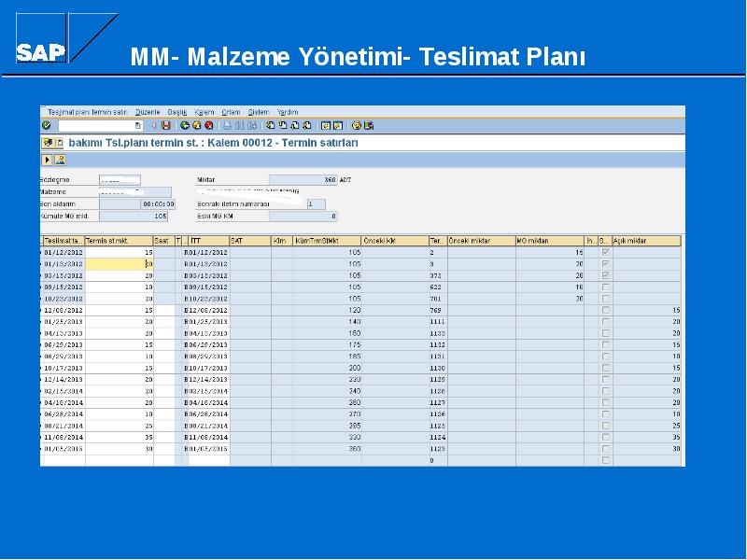Click the second small icon before 'bakımı' title
This screenshot has height=560, width=747.
pos(60,143)
